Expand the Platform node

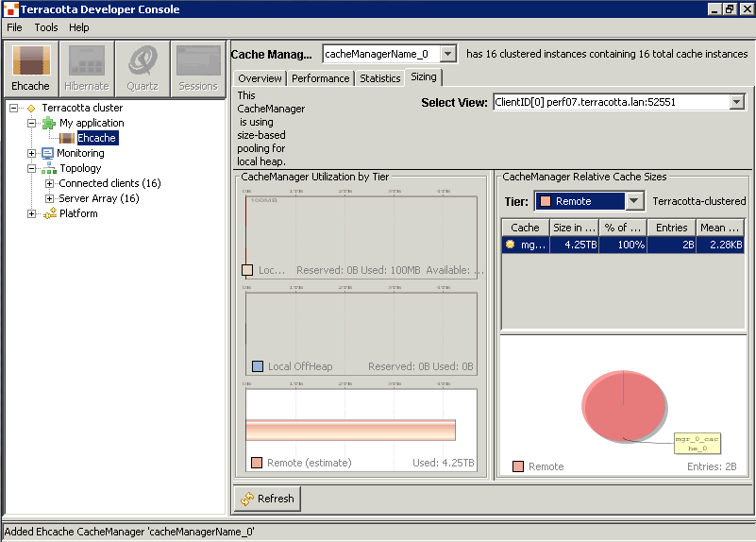[x=31, y=213]
